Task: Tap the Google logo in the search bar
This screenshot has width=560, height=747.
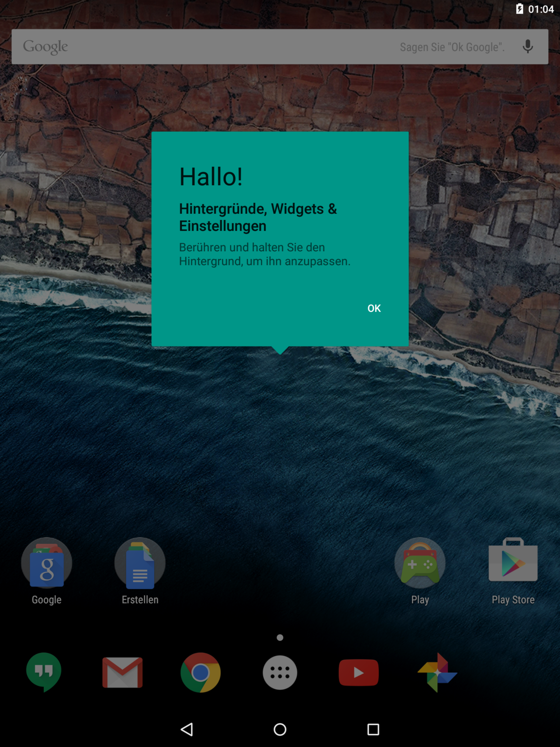Action: [x=46, y=47]
